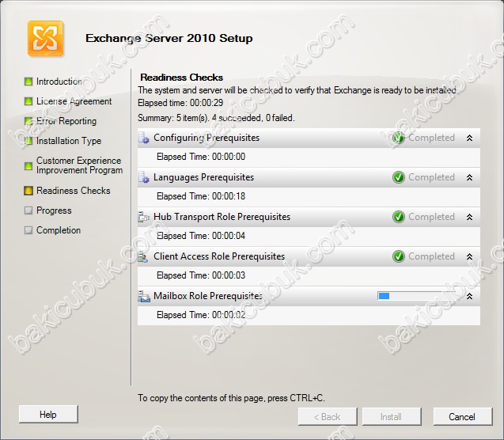504x440 pixels.
Task: Click 'Elapsed time: 00:00:29' text
Action: coord(180,103)
